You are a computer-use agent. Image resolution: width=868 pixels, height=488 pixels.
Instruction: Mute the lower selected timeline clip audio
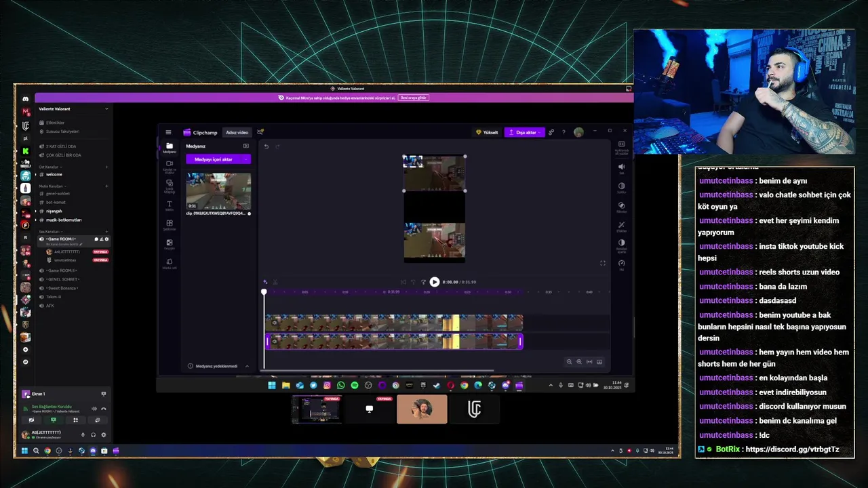[x=275, y=342]
